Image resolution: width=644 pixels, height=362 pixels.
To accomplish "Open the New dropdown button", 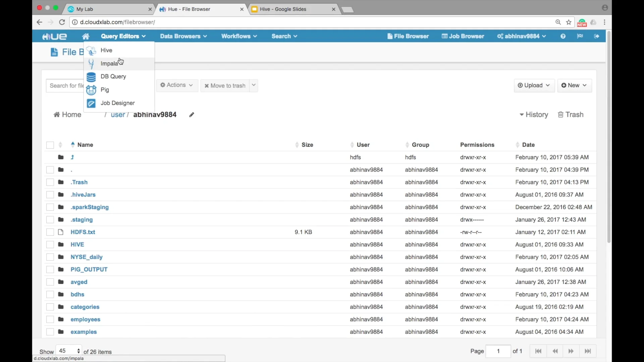I will pyautogui.click(x=574, y=85).
